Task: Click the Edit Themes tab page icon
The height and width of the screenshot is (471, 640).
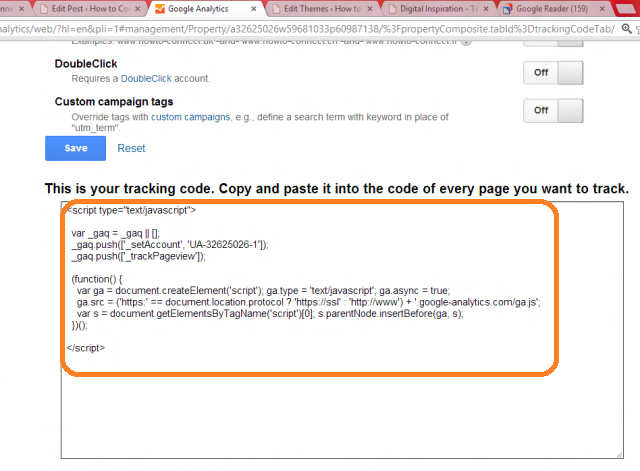Action: (x=276, y=9)
